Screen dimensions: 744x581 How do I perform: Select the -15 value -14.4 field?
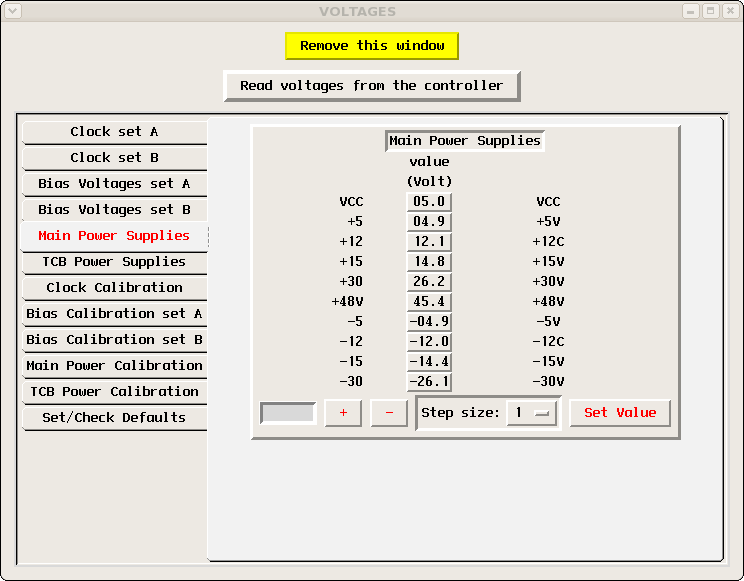pos(429,361)
